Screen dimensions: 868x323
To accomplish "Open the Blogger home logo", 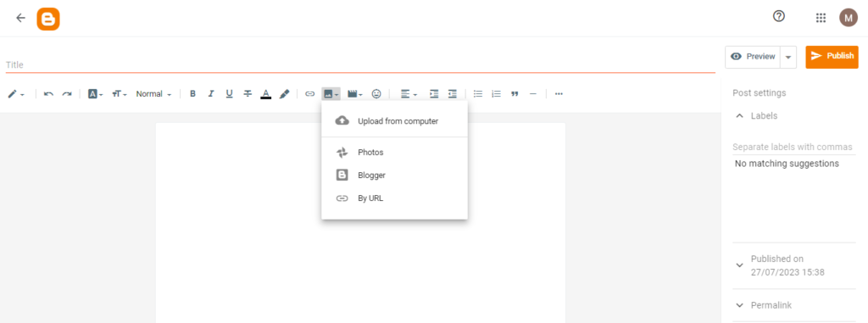I will (x=48, y=19).
